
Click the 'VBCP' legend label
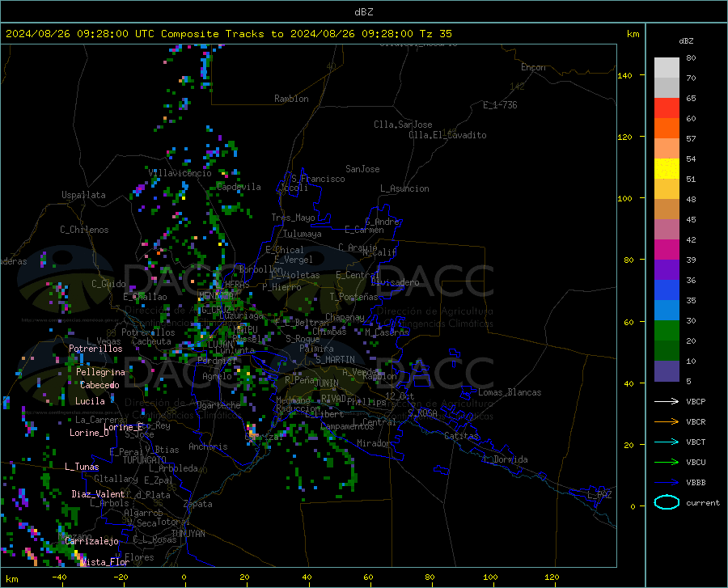[x=696, y=401]
